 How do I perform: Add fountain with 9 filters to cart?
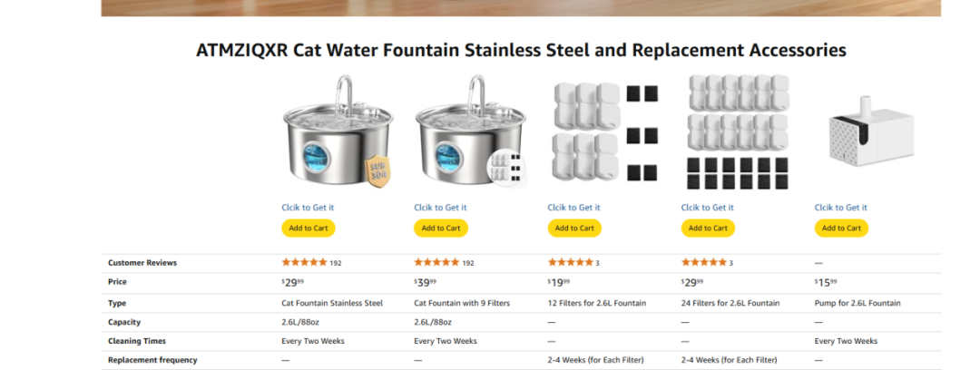pos(441,228)
